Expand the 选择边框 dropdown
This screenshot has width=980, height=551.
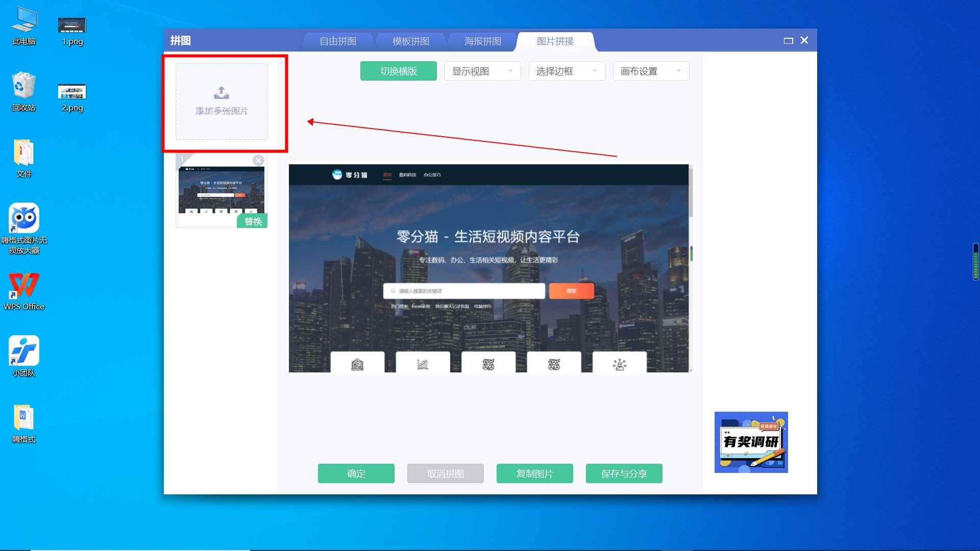click(566, 71)
